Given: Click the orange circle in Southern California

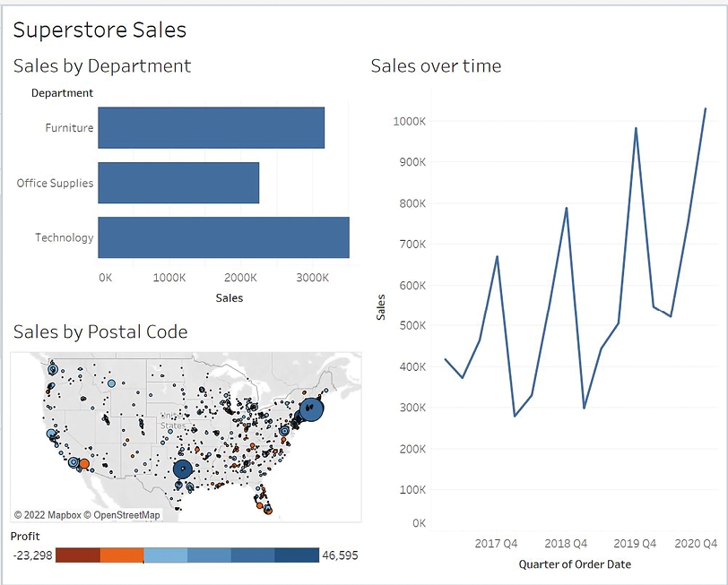Looking at the screenshot, I should pos(83,464).
